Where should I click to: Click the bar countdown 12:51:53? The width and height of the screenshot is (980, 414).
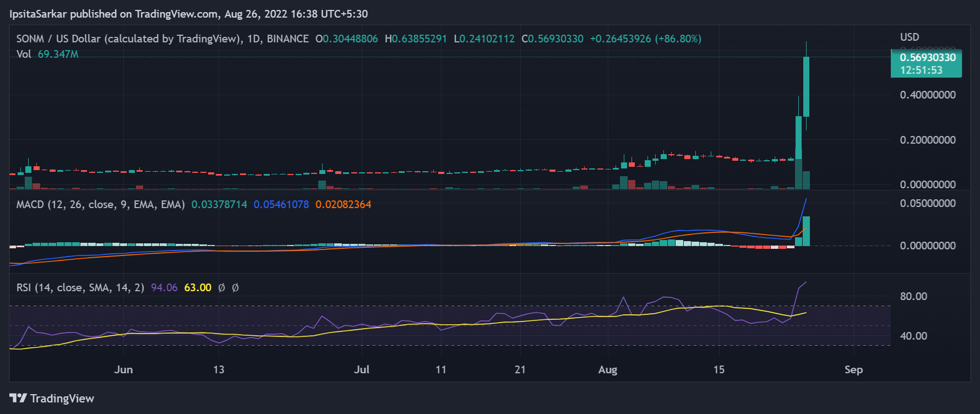pyautogui.click(x=921, y=70)
